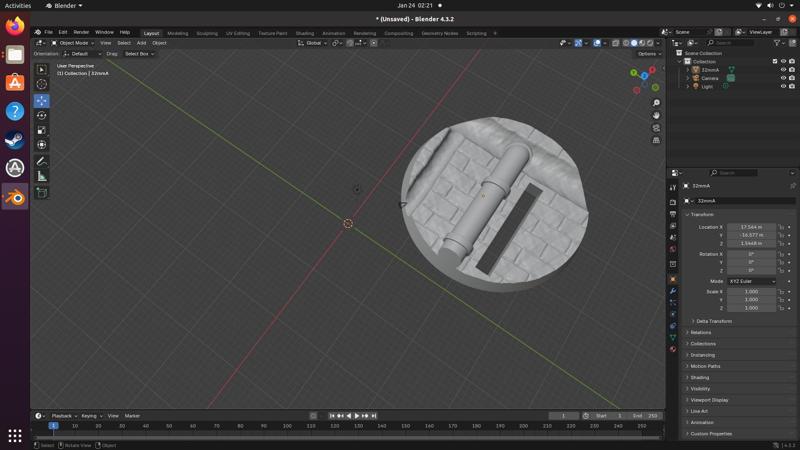The height and width of the screenshot is (450, 800).
Task: Open the Render menu
Action: coord(81,32)
